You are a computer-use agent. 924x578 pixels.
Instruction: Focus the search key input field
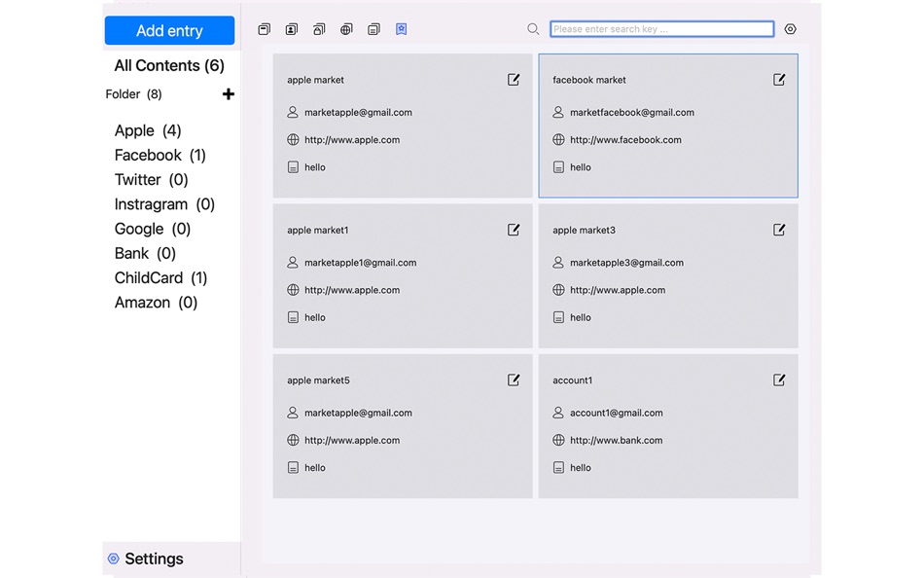661,29
